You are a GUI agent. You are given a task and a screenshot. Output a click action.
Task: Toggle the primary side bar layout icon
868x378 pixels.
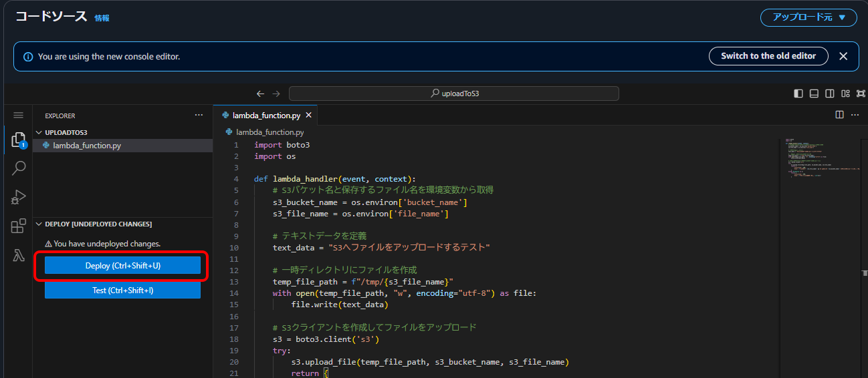coord(798,94)
